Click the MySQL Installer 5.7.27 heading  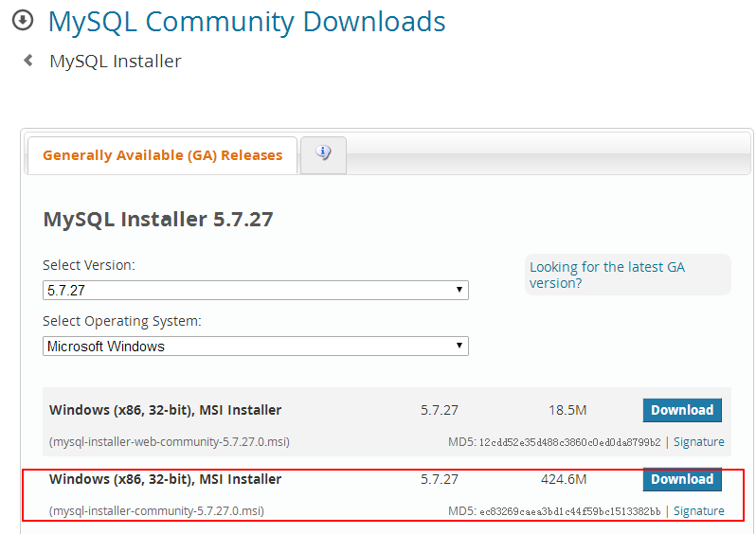(x=158, y=220)
